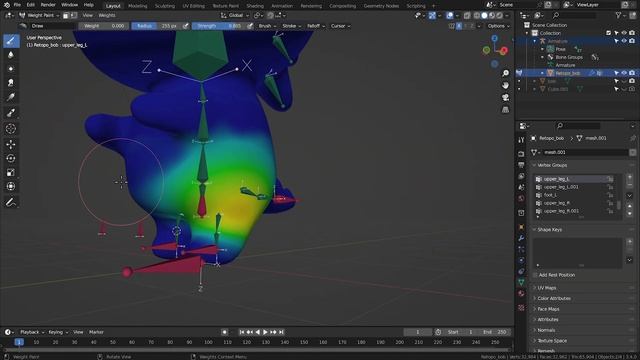Image resolution: width=640 pixels, height=360 pixels.
Task: Open the Global orientation dropdown
Action: tap(235, 16)
